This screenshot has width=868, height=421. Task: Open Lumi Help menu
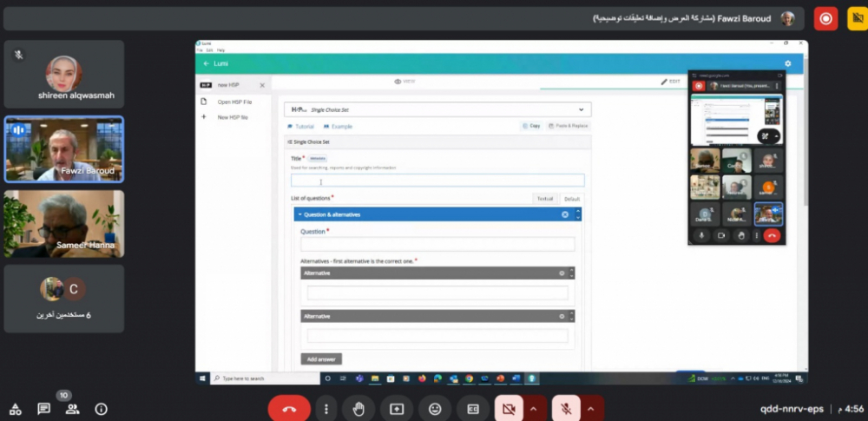220,50
